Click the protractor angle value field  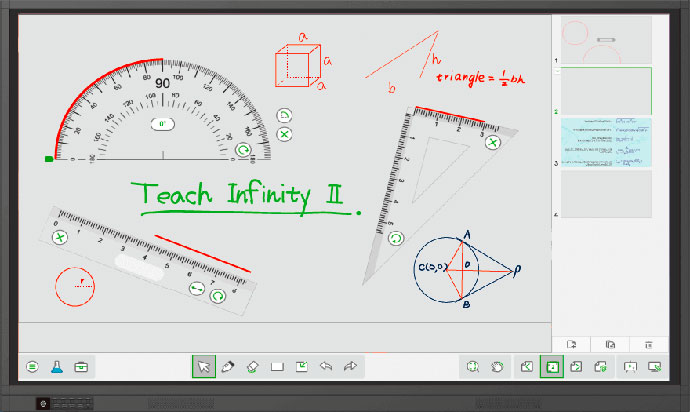coord(162,124)
